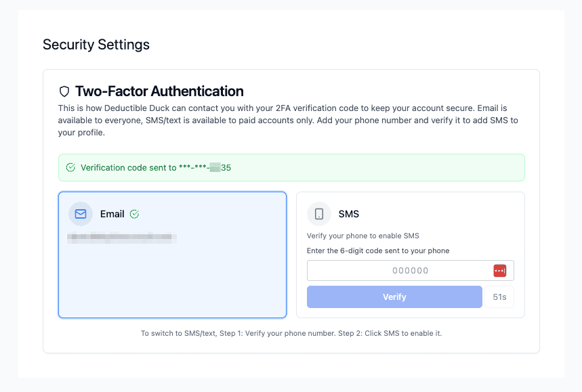Click the phone icon on SMS card
The width and height of the screenshot is (582, 392).
coord(319,214)
